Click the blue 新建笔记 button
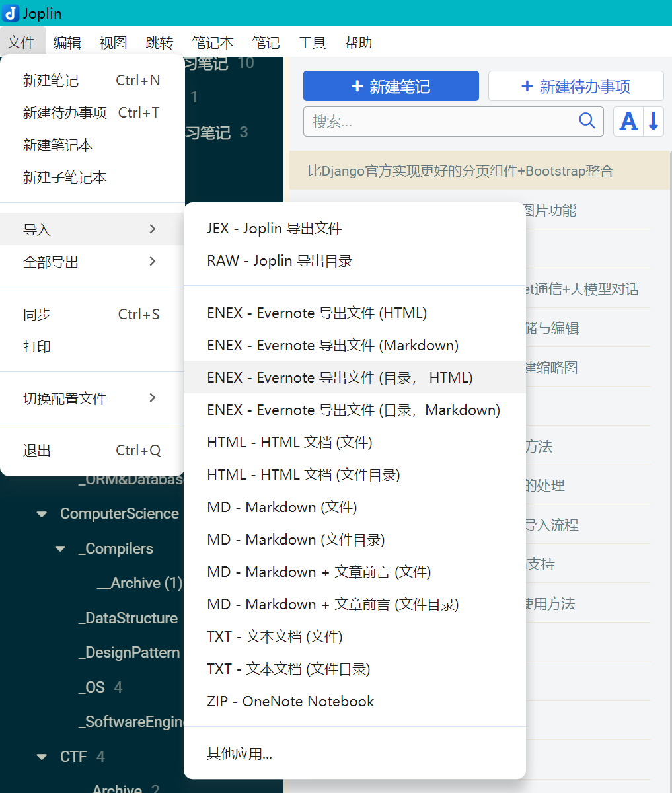The height and width of the screenshot is (793, 672). tap(390, 86)
